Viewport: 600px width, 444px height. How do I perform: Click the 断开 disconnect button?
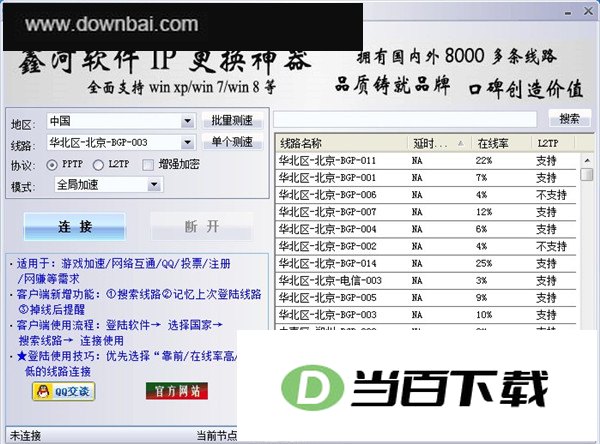(202, 227)
